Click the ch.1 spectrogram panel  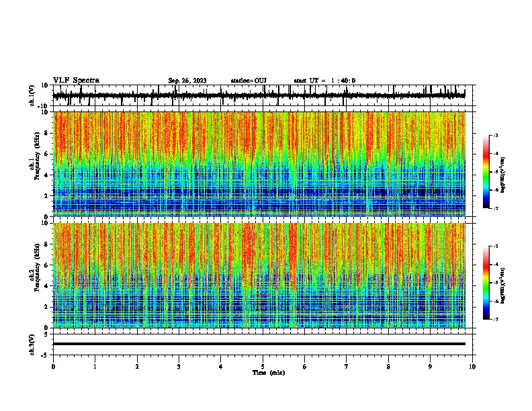click(x=259, y=164)
